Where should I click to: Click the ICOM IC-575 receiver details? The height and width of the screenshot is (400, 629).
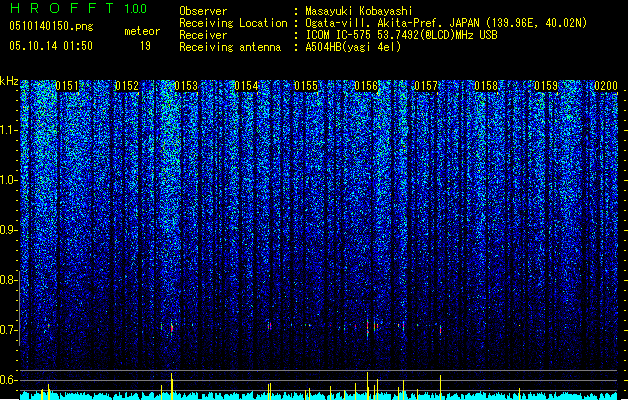[402, 35]
